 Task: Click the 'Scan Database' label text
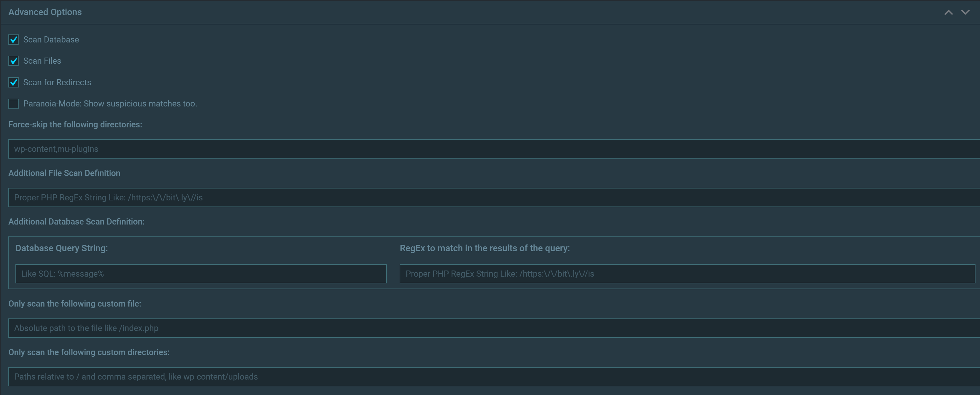coord(51,40)
